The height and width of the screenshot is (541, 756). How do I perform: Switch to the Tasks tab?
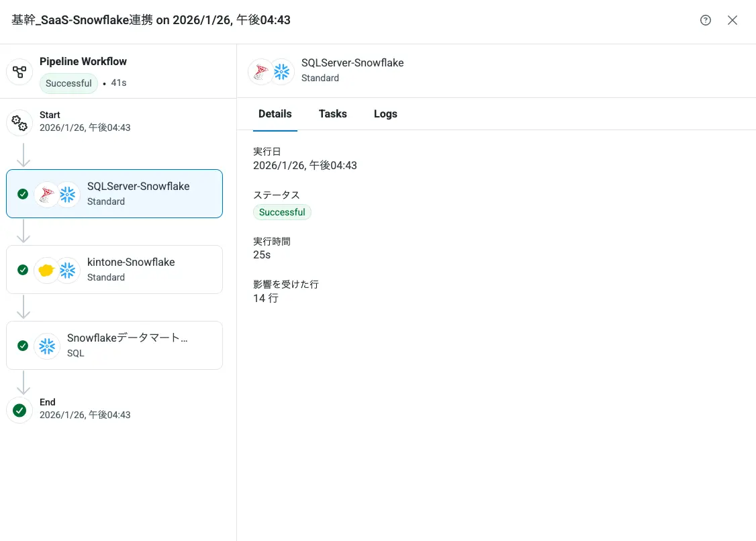pyautogui.click(x=333, y=114)
